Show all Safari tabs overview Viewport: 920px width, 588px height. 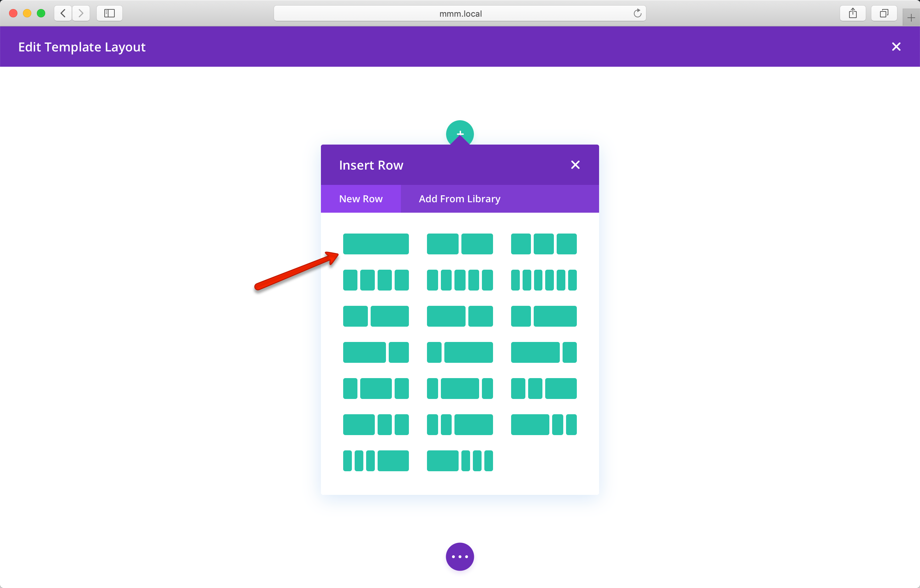pyautogui.click(x=884, y=13)
